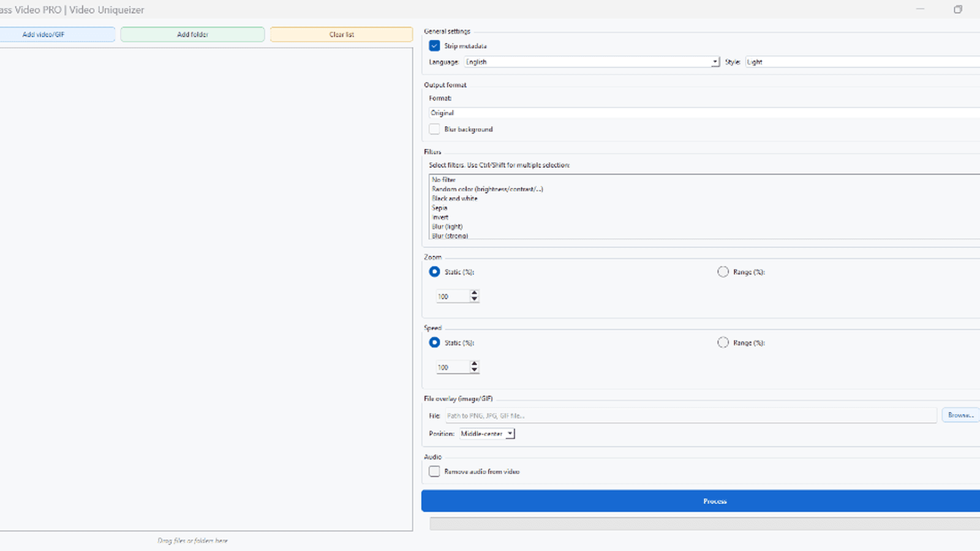Decrease the Zoom static value stepper
The image size is (980, 551).
pos(474,299)
